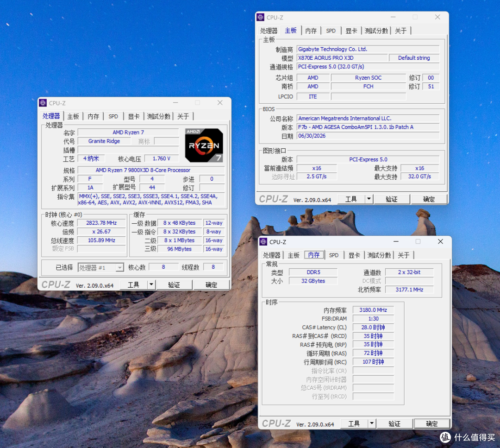
Task: Click memory size 32 GBytes value
Action: point(313,281)
